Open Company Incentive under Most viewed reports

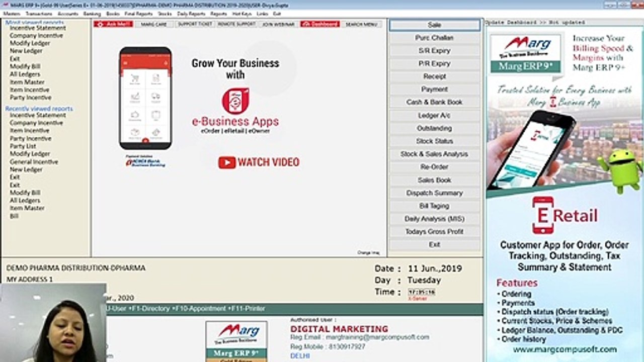[x=36, y=36]
